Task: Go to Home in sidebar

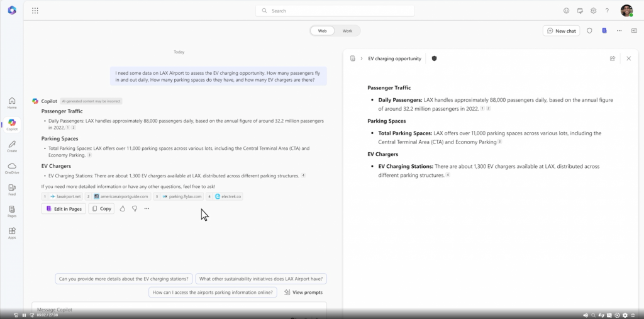Action: point(12,103)
